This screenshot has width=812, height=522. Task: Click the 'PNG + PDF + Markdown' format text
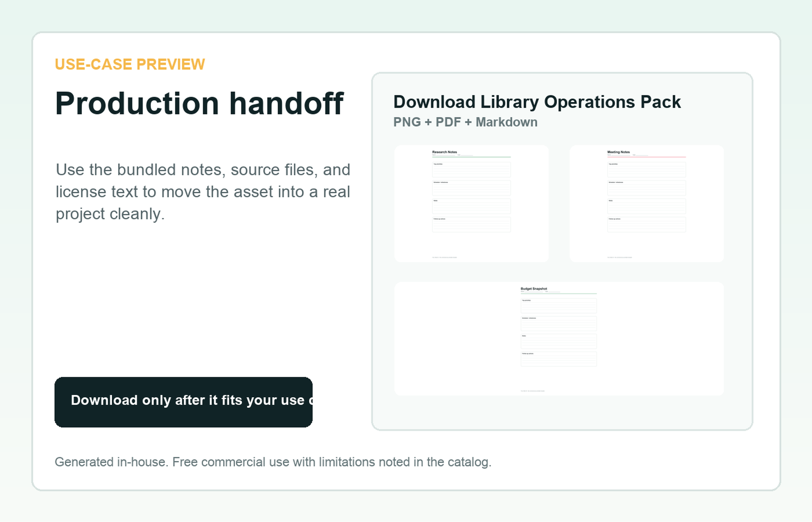coord(465,122)
